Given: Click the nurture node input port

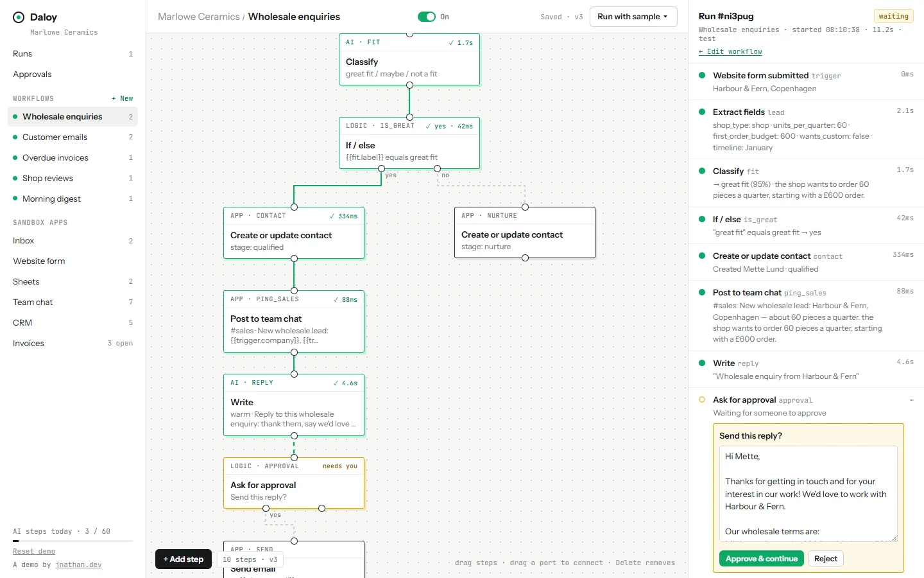Looking at the screenshot, I should click(x=525, y=207).
